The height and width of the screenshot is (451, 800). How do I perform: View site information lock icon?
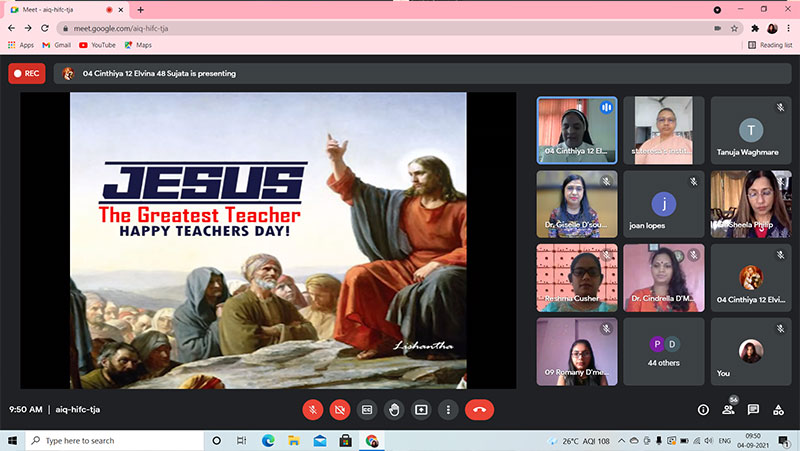pyautogui.click(x=65, y=29)
